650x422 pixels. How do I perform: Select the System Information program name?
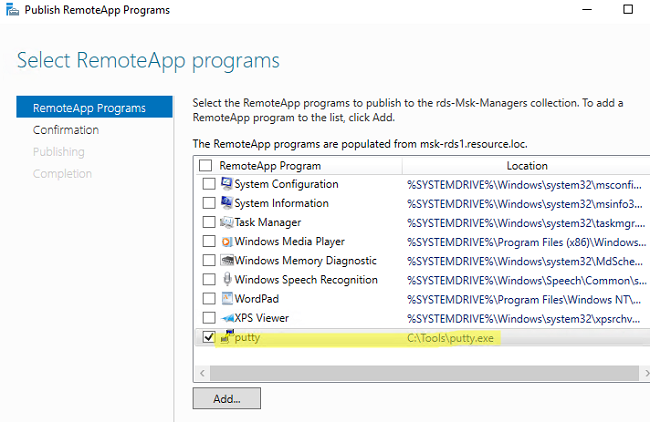pyautogui.click(x=281, y=203)
